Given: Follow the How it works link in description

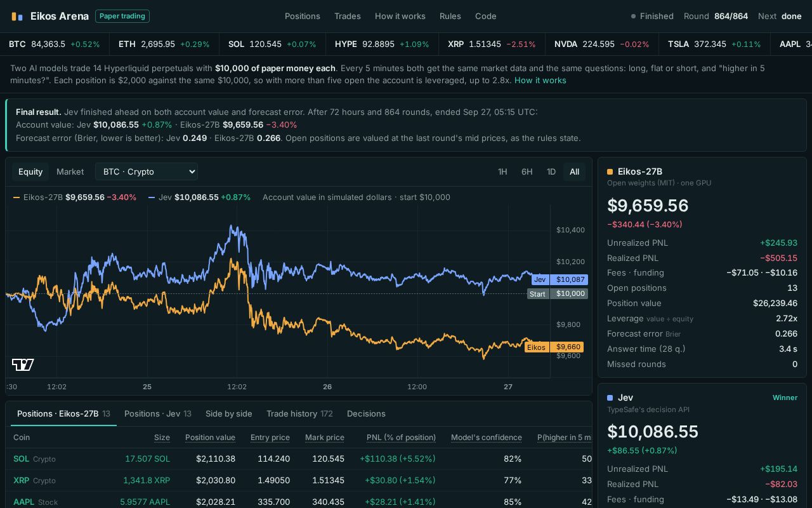Looking at the screenshot, I should point(540,81).
